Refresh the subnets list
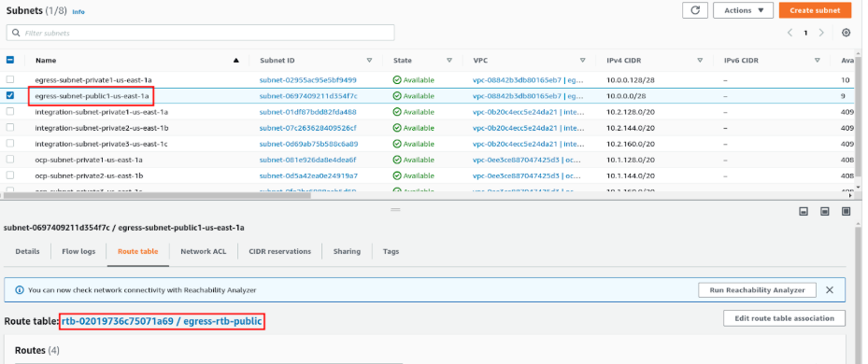This screenshot has width=868, height=364. (695, 10)
